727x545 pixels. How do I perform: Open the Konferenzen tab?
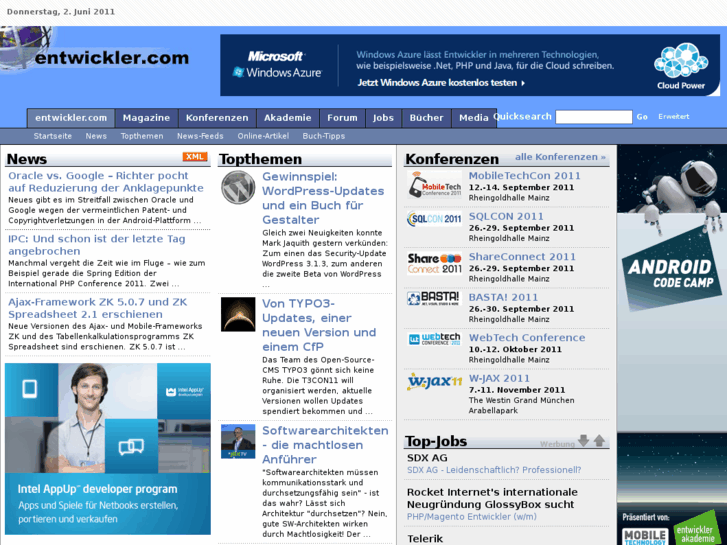click(217, 118)
